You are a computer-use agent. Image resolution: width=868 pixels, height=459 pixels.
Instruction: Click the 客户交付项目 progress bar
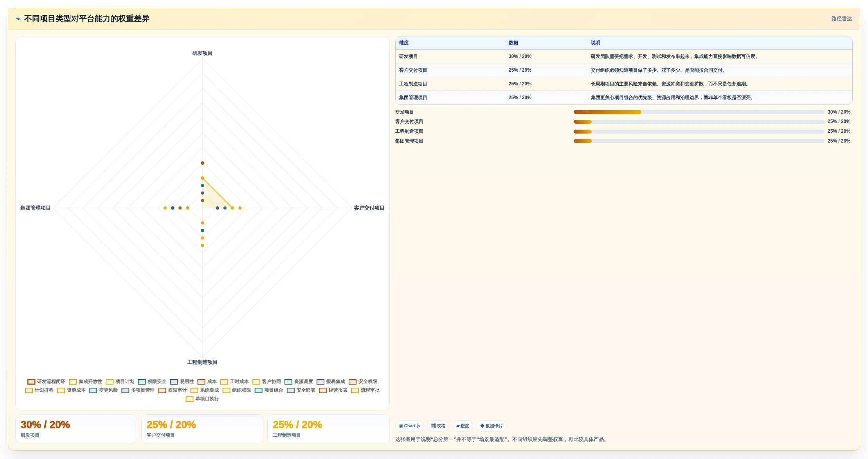(x=699, y=122)
